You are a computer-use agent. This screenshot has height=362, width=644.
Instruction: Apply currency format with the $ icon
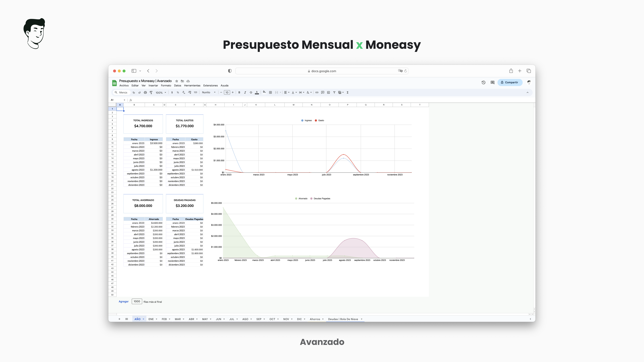coord(172,92)
